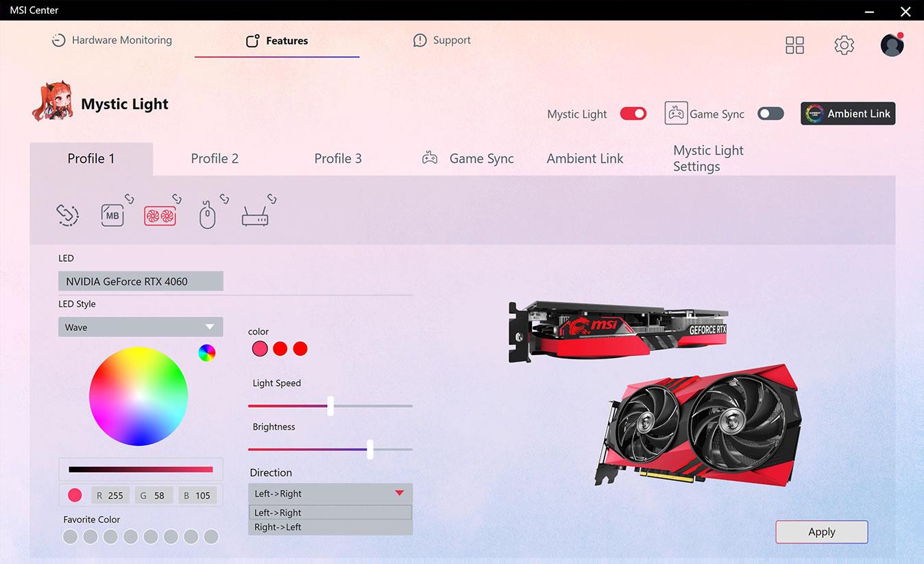Switch to Profile 1 tab
The height and width of the screenshot is (564, 924).
(91, 158)
